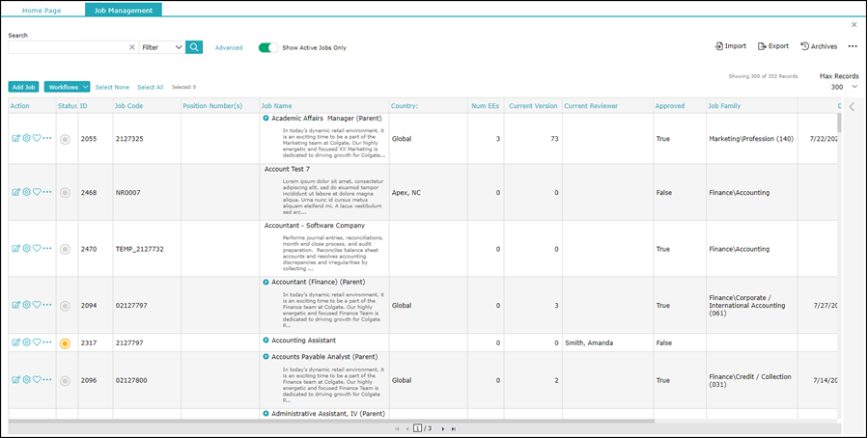Sort by the Job Name column header
Screen dimensions: 868x438
(277, 105)
